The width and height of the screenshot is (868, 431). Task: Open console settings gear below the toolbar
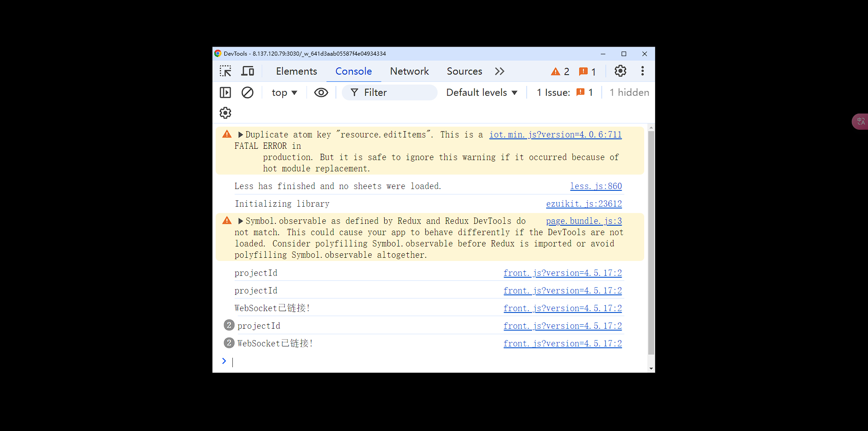(225, 113)
